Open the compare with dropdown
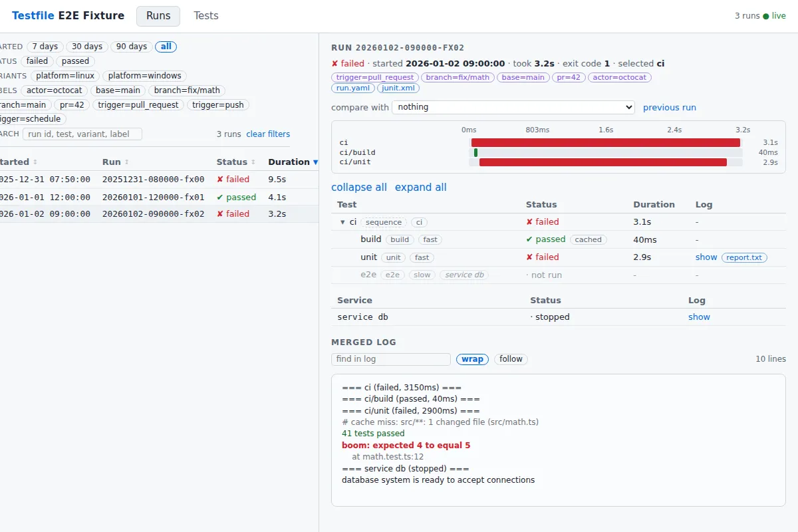 pos(513,107)
